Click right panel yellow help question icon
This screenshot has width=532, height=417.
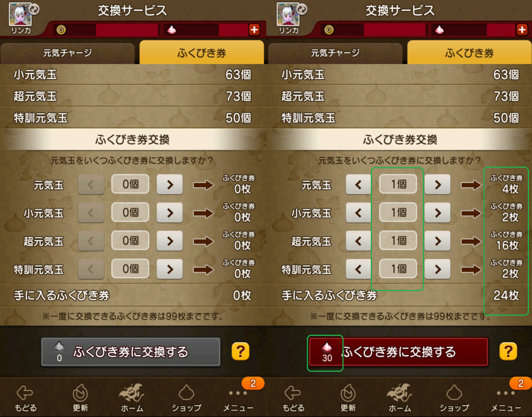click(508, 351)
